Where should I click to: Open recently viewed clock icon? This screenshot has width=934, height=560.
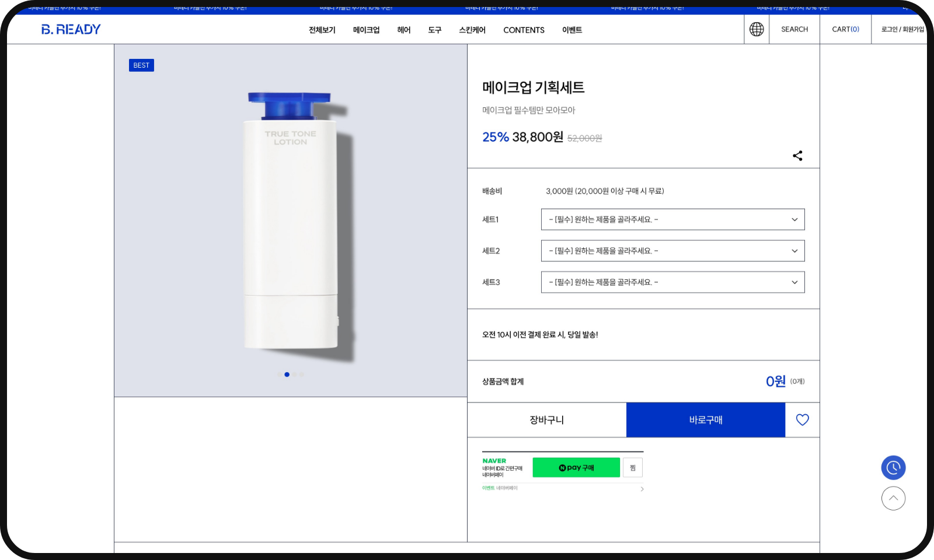893,468
